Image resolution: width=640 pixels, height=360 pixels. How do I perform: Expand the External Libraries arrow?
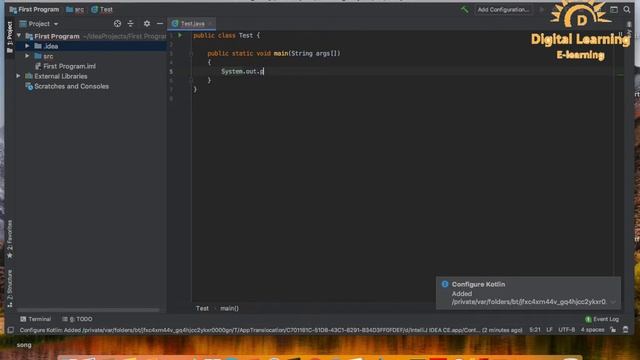coord(18,76)
